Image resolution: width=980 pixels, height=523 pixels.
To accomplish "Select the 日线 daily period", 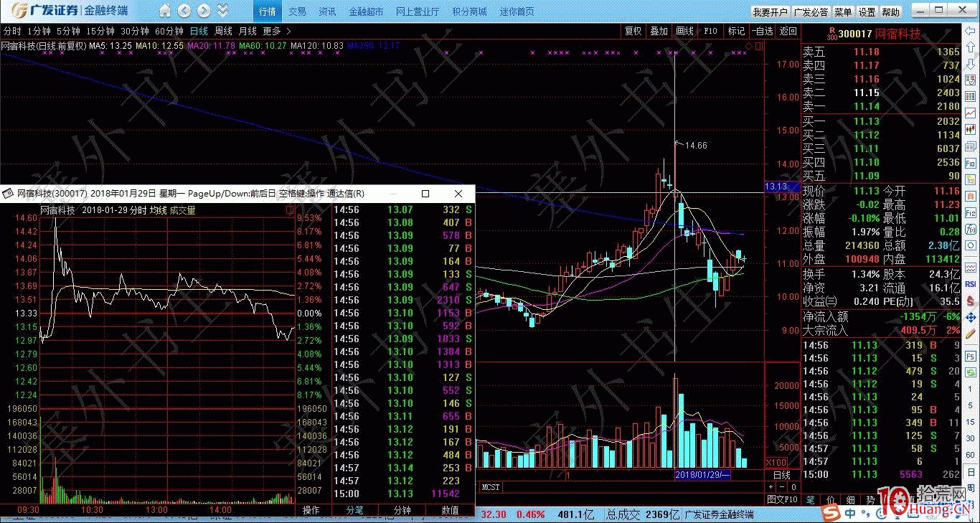I will [199, 31].
